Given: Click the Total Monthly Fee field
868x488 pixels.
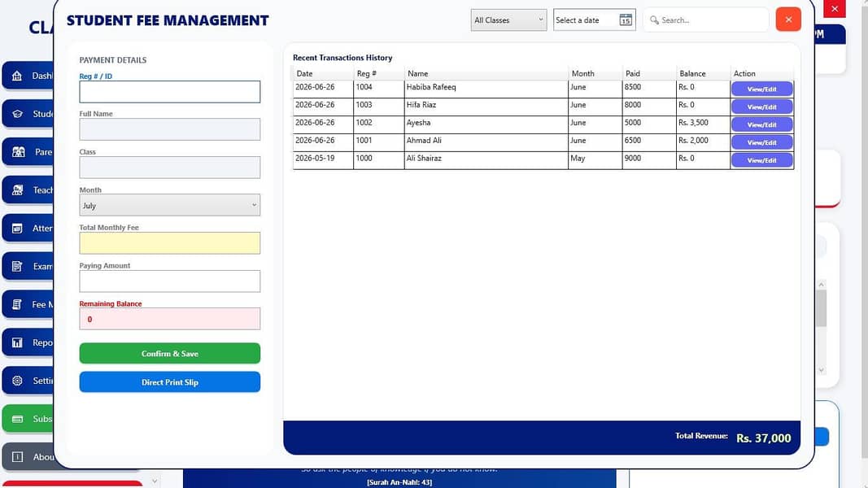Looking at the screenshot, I should pyautogui.click(x=169, y=243).
